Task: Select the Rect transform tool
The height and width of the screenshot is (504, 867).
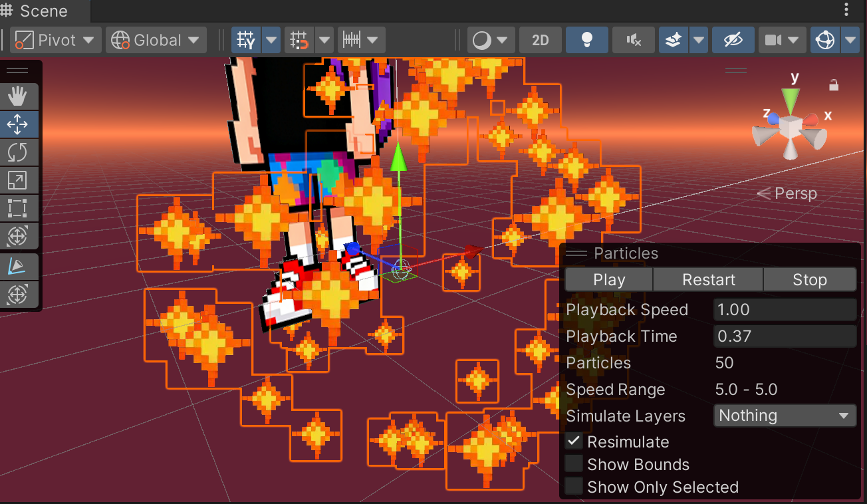Action: 17,208
